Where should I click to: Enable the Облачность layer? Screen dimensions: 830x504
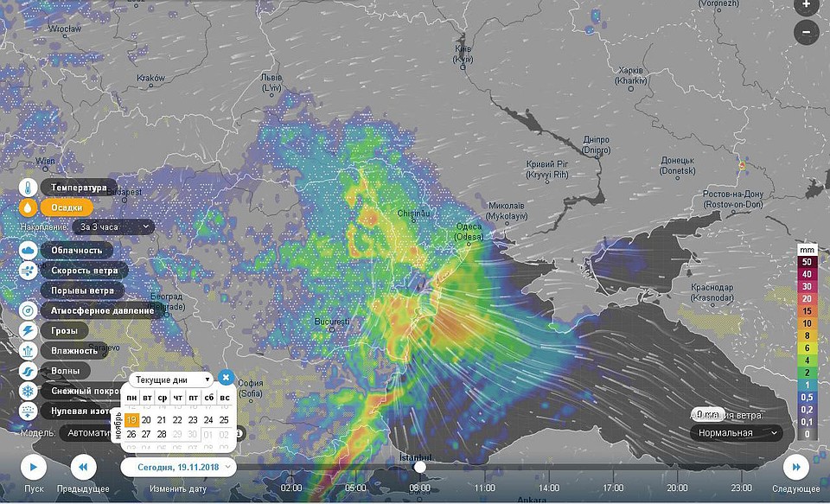pyautogui.click(x=77, y=250)
